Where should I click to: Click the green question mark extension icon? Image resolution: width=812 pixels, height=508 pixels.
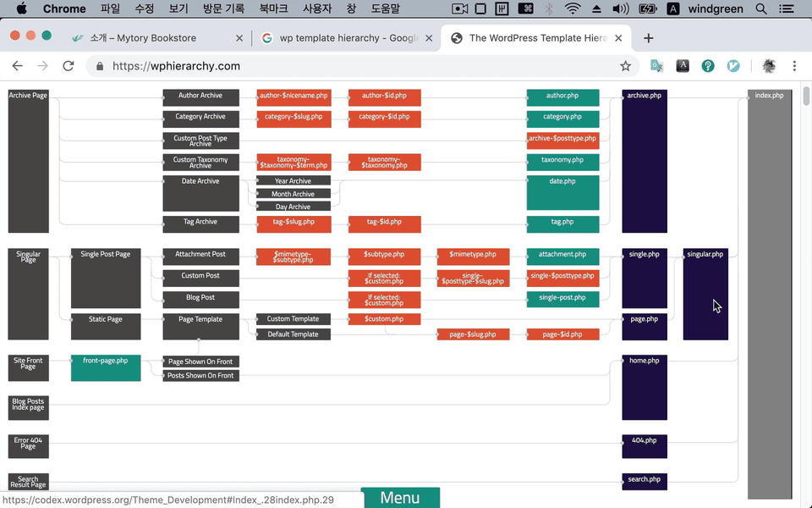[708, 66]
